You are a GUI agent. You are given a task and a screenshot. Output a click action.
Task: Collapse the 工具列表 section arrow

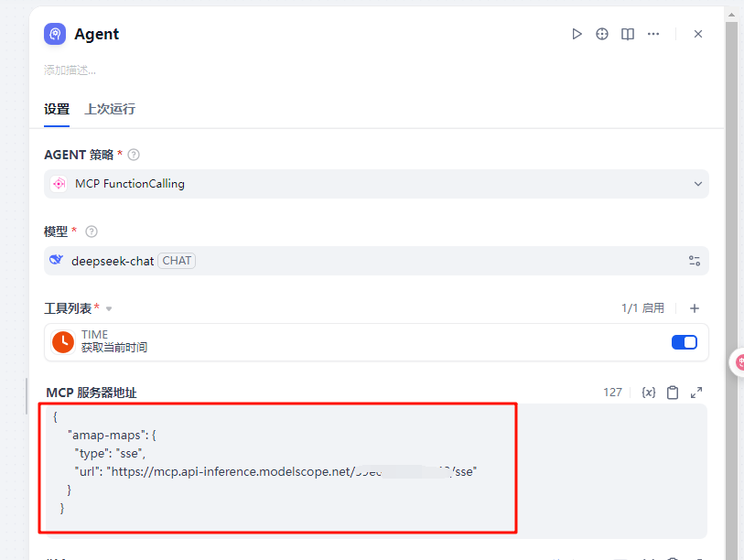109,309
